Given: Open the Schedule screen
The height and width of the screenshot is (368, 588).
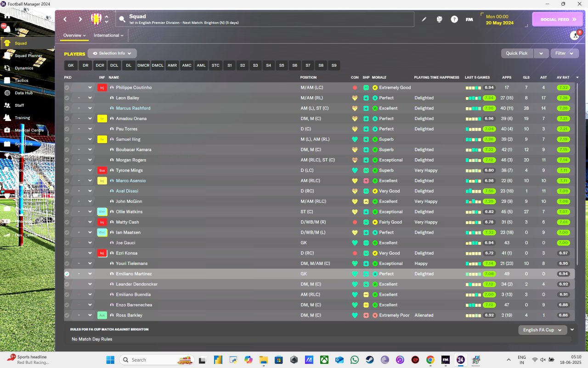Looking at the screenshot, I should click(23, 144).
